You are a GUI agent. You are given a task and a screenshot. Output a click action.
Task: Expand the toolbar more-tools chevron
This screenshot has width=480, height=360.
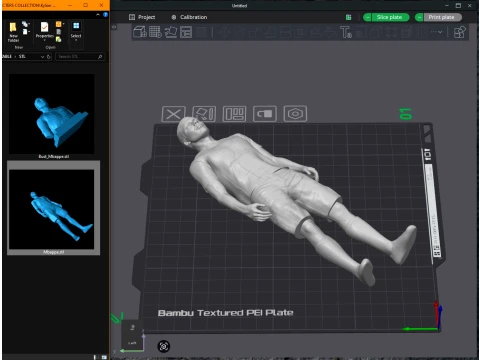[437, 32]
